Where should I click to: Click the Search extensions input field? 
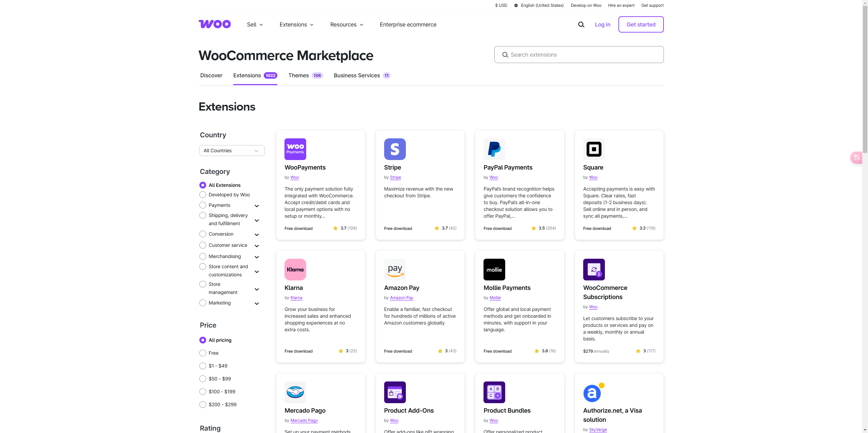[x=579, y=55]
